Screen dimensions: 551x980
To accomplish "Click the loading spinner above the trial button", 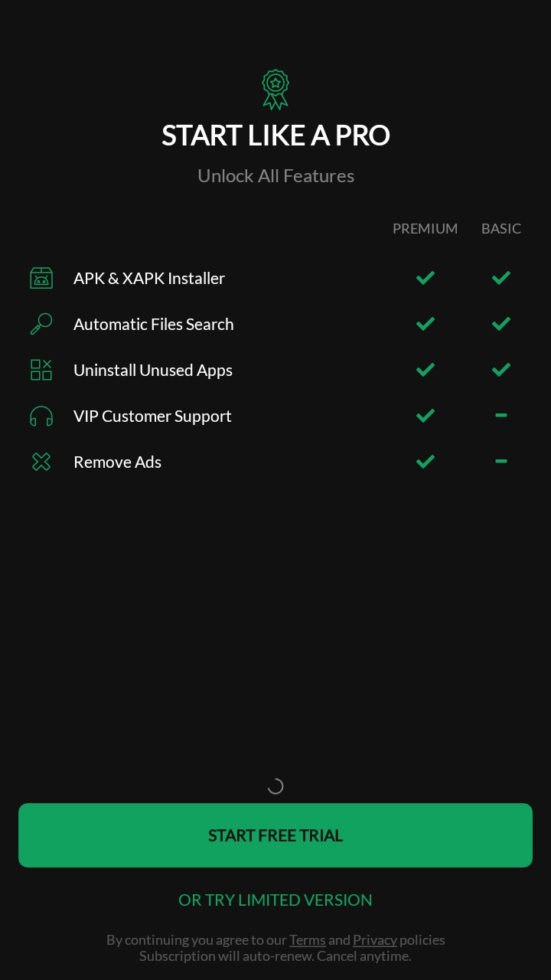I will pos(275,786).
